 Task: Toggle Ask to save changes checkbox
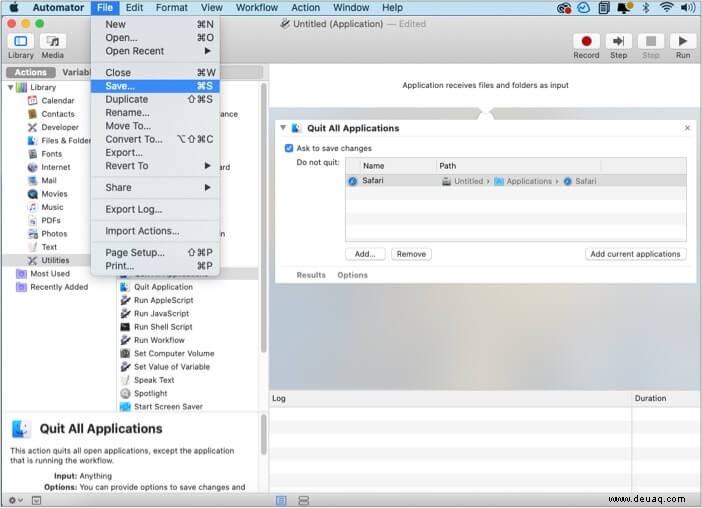(289, 148)
